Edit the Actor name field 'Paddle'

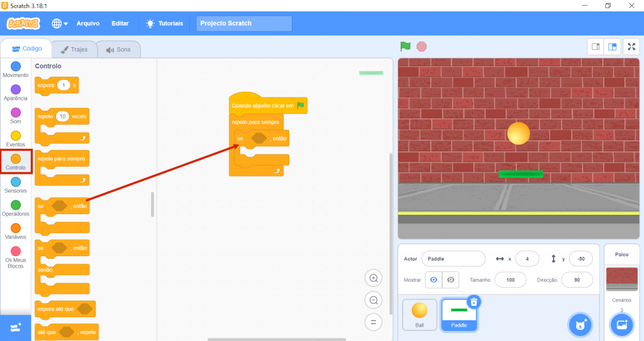tap(453, 259)
